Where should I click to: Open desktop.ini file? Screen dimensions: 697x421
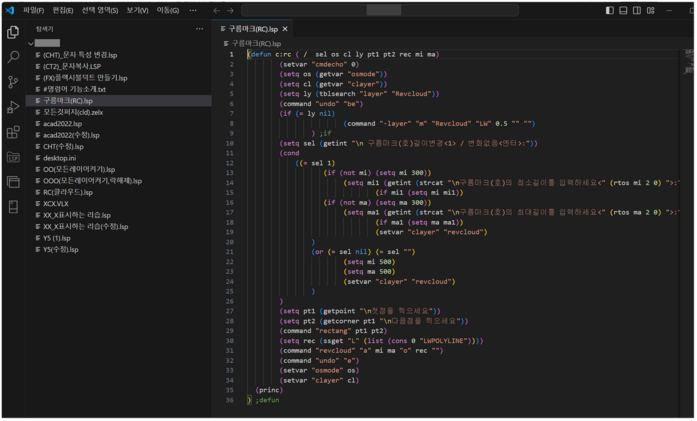(x=60, y=158)
